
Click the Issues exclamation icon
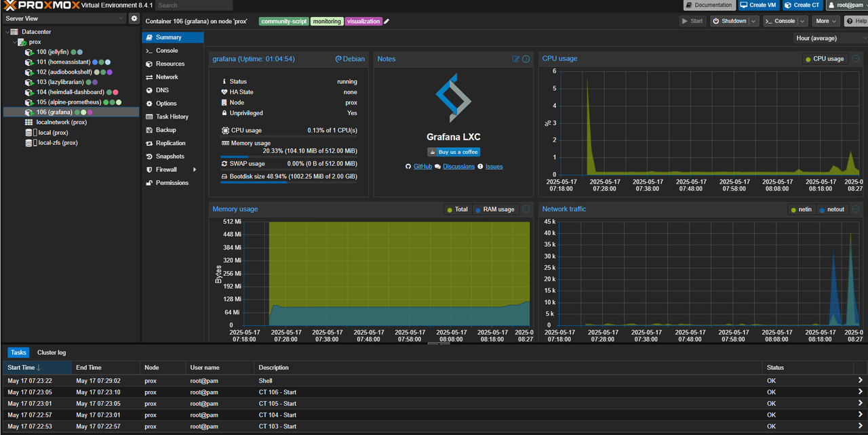pyautogui.click(x=480, y=167)
